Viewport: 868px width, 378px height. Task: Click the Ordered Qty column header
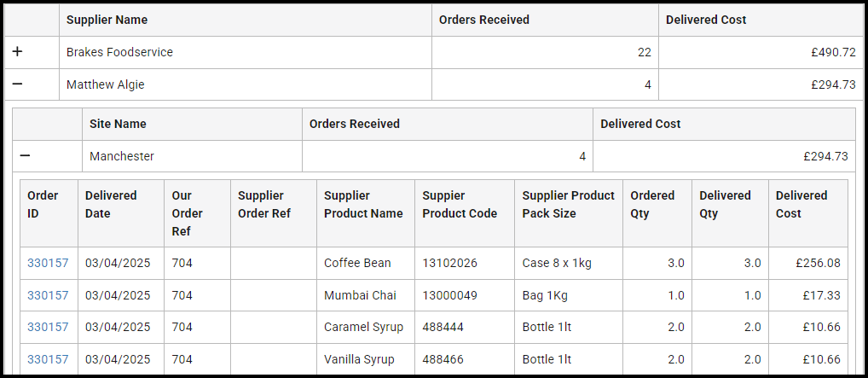point(652,205)
